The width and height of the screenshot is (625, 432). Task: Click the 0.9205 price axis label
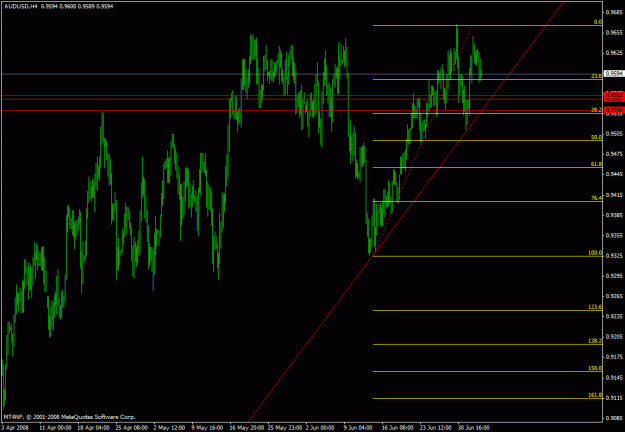[614, 337]
